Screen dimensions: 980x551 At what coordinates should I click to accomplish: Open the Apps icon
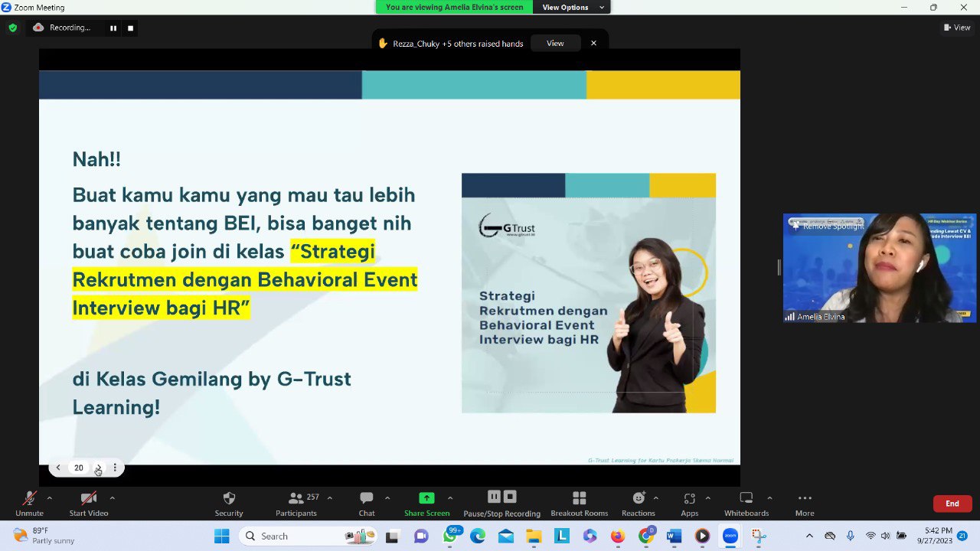[x=689, y=498]
